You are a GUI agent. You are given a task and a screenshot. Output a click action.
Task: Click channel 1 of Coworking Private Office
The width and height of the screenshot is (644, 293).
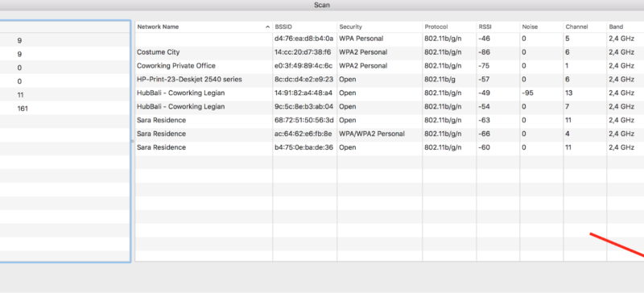click(x=568, y=66)
